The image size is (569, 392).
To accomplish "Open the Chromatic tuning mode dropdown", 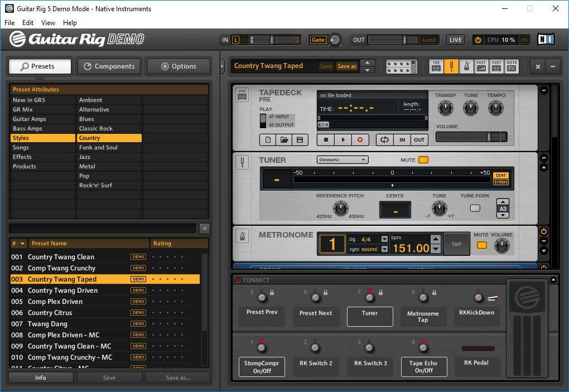I will coord(343,160).
